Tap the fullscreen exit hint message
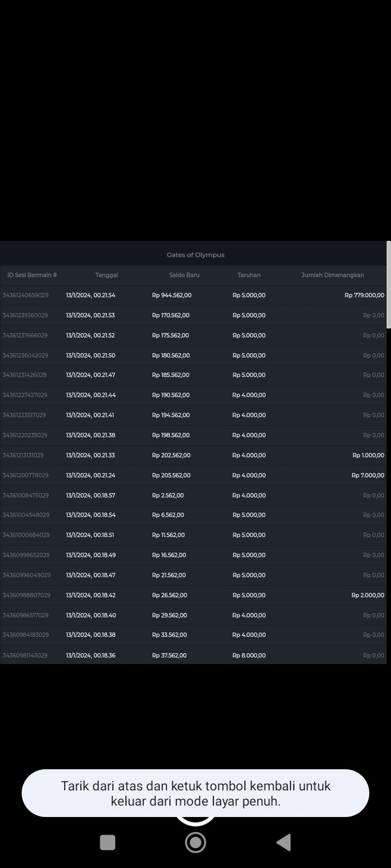The image size is (391, 868). tap(195, 793)
